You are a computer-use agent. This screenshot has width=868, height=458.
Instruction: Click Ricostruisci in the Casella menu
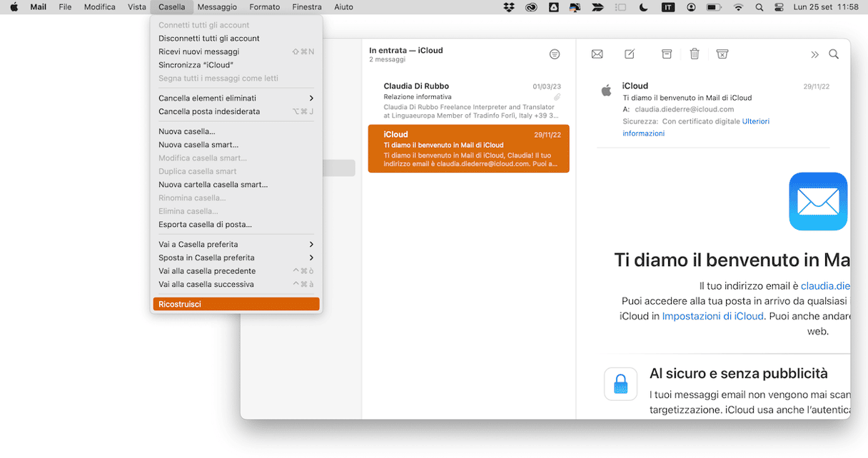pos(236,305)
